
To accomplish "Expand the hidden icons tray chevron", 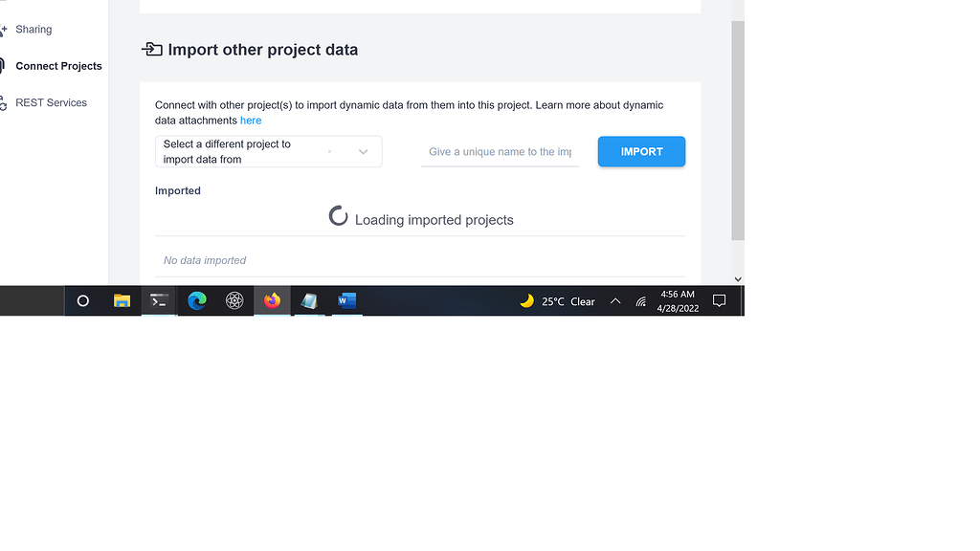I will pyautogui.click(x=615, y=300).
